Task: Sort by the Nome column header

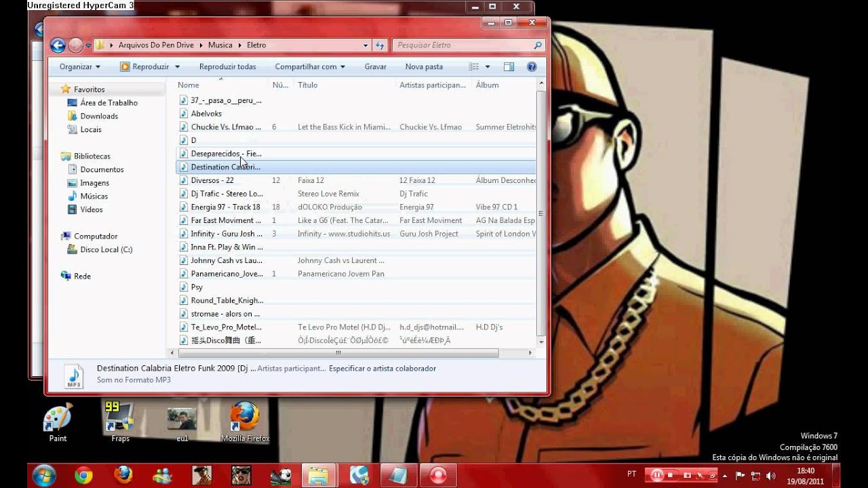Action: (x=189, y=85)
